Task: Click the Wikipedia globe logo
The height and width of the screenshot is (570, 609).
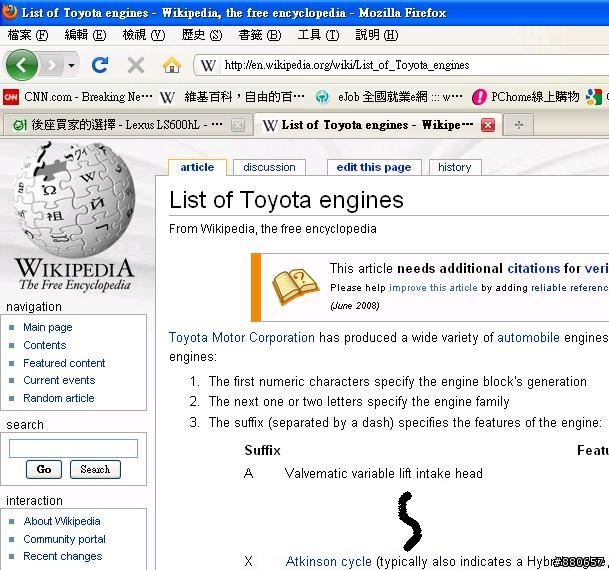Action: click(x=75, y=217)
